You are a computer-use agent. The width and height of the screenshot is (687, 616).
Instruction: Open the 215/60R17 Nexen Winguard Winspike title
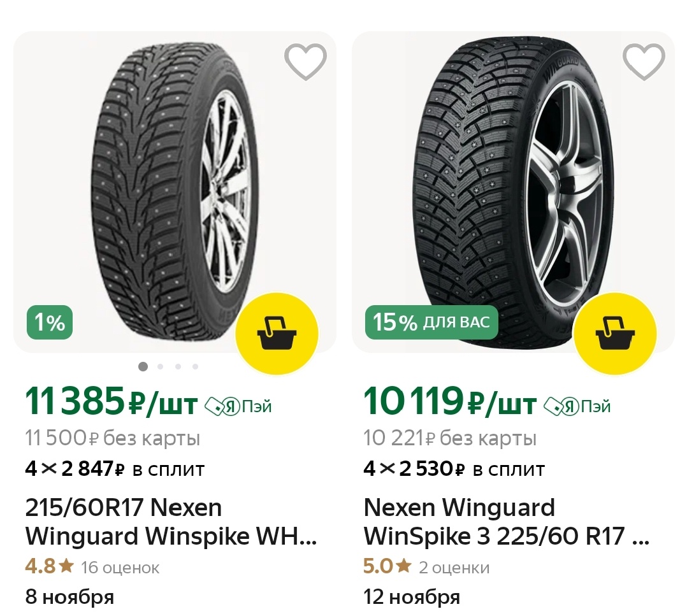click(x=171, y=522)
